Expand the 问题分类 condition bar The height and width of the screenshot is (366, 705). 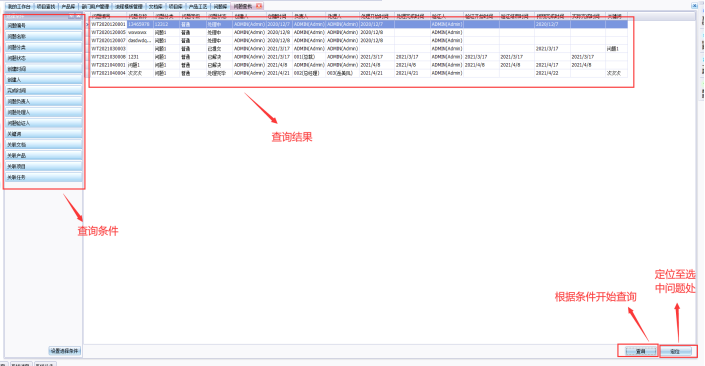(44, 47)
